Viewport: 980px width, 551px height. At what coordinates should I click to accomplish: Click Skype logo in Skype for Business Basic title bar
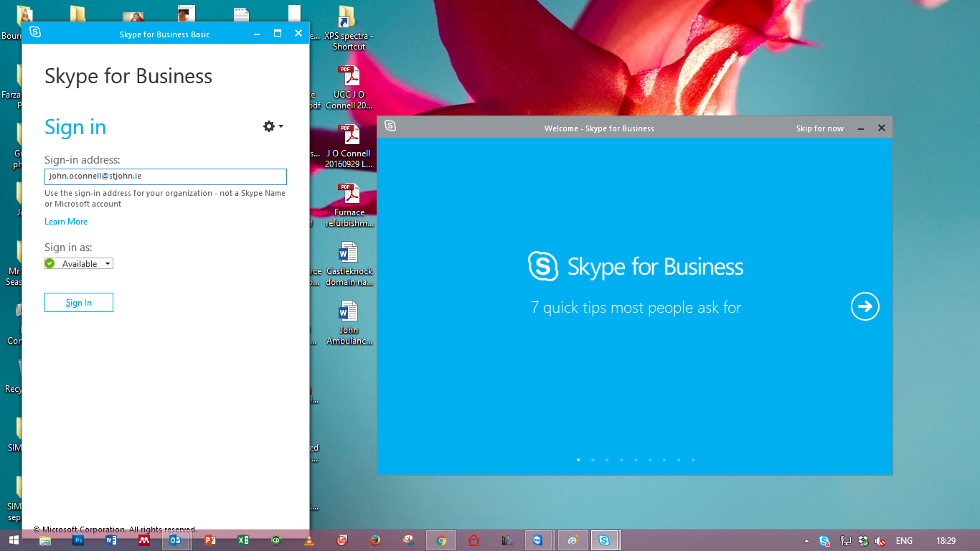pos(35,32)
